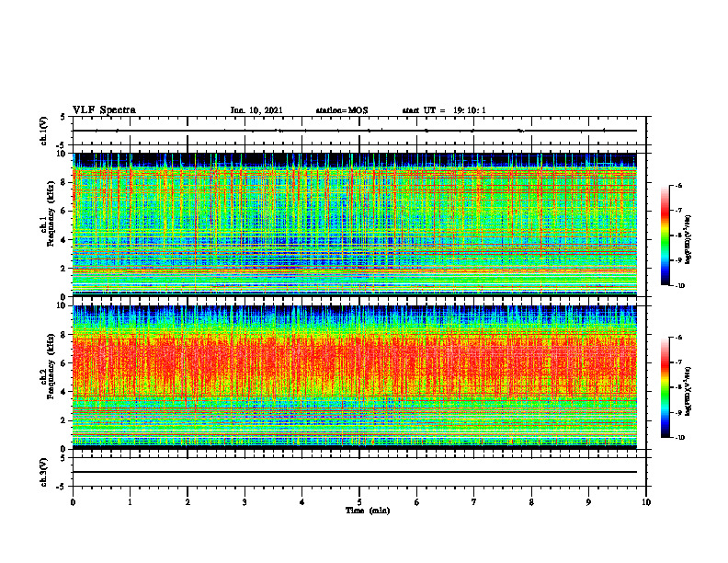Viewport: 728px width, 563px height.
Task: Click the "-10" label on ch.1 color bar
Action: tap(680, 286)
